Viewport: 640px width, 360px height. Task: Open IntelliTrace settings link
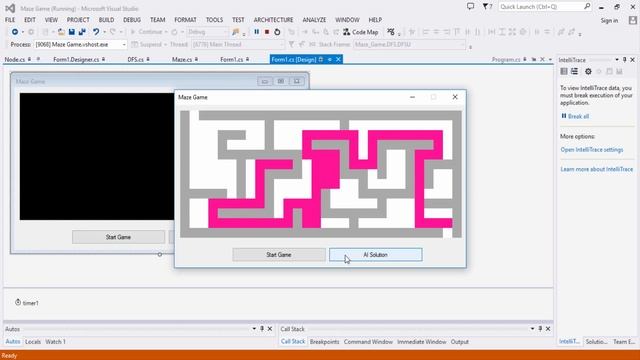click(x=591, y=150)
